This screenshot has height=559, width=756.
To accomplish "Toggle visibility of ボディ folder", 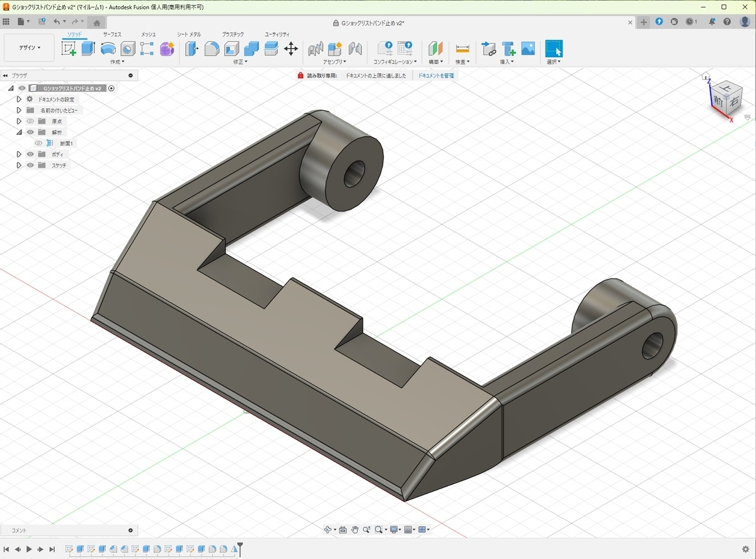I will pos(30,154).
